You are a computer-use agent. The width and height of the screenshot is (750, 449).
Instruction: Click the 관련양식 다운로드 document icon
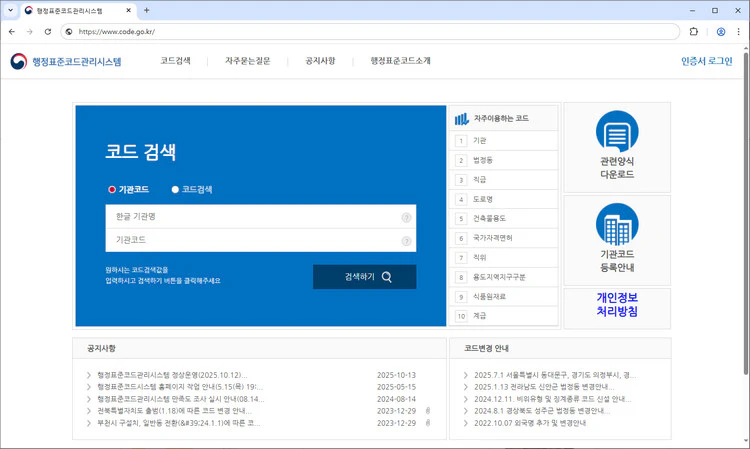point(617,132)
